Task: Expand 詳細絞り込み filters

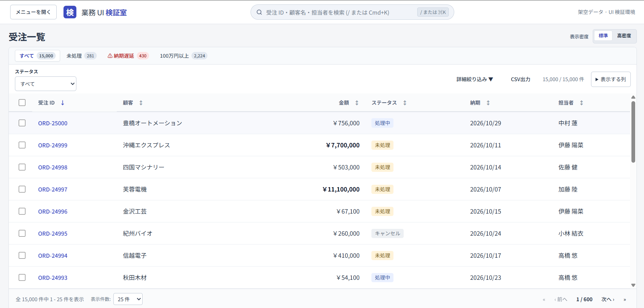Action: click(475, 79)
